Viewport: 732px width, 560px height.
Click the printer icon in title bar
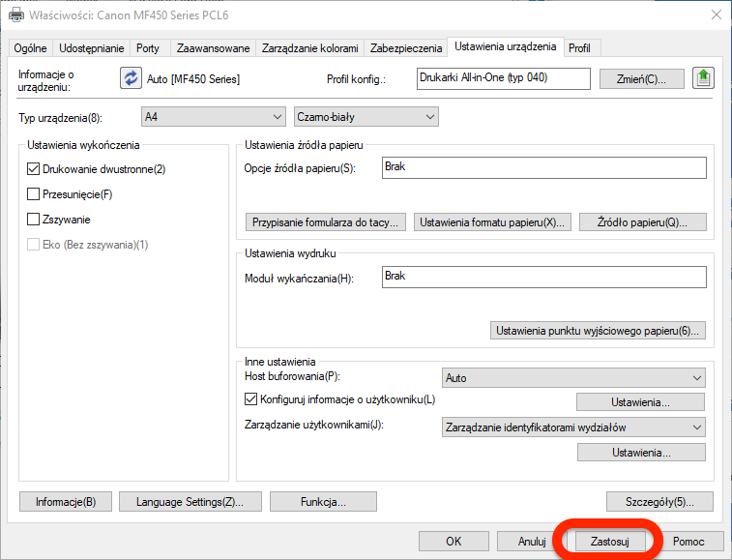coord(16,15)
